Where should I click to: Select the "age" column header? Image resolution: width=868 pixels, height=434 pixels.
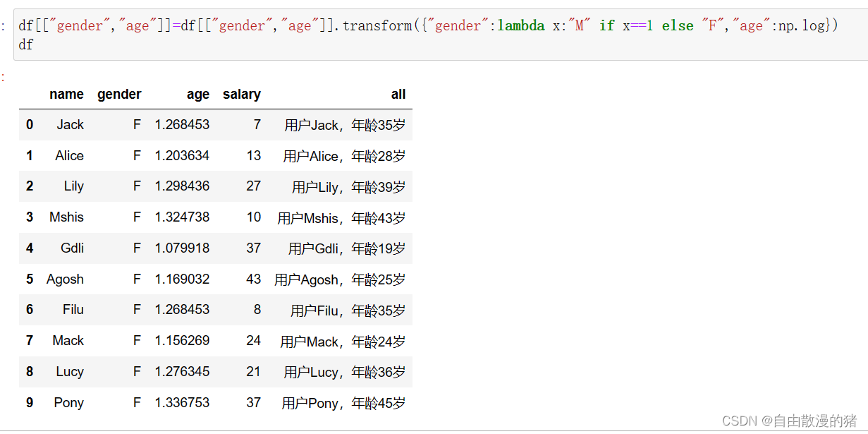coord(198,95)
